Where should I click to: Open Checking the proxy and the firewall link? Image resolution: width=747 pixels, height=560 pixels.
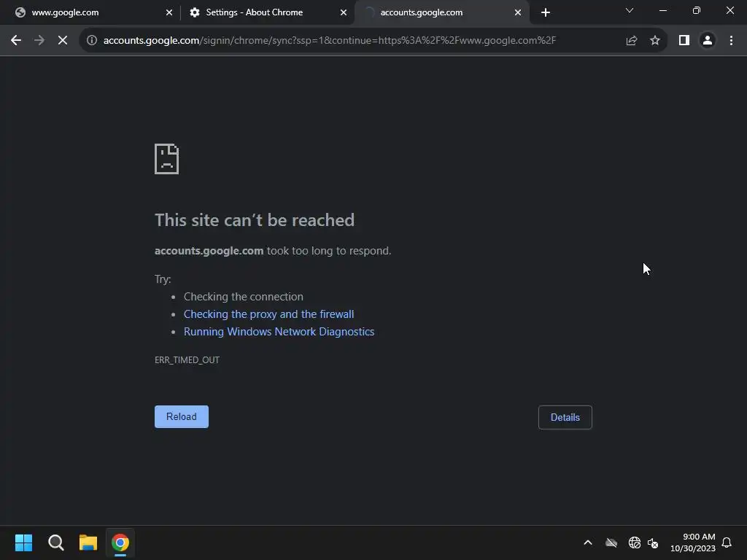click(x=268, y=314)
